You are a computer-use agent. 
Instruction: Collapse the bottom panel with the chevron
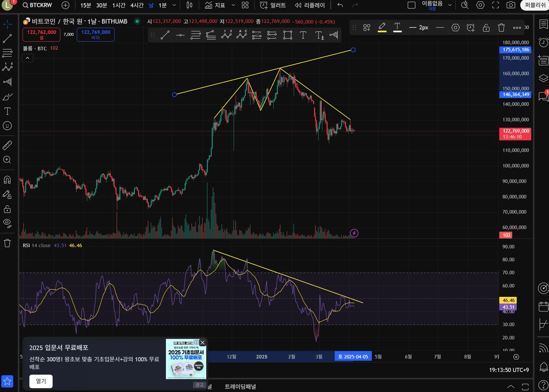coord(511,387)
